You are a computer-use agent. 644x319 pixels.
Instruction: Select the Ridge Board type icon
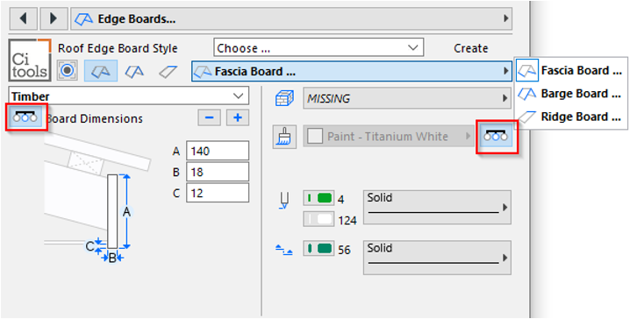[x=168, y=71]
